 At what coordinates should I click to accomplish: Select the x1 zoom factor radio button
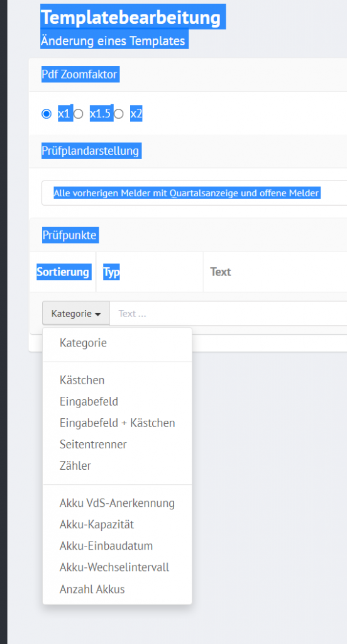coord(47,114)
